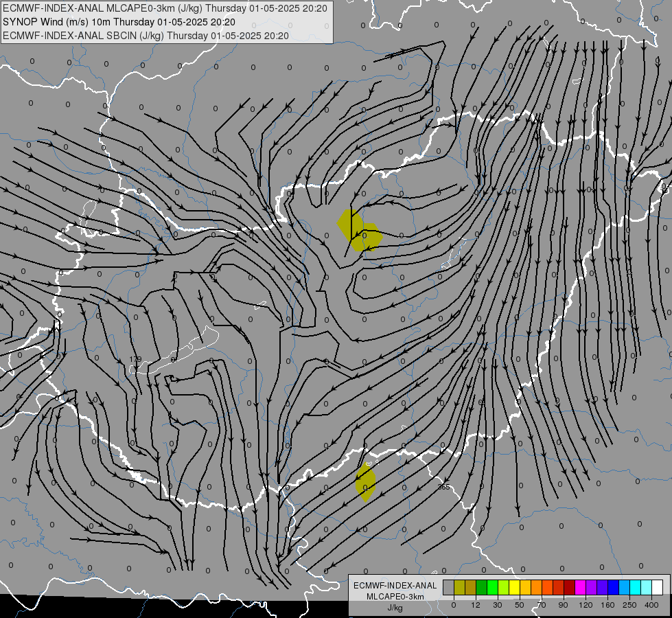672x618 pixels.
Task: Click the SYNOP Wind 10m header line
Action: coord(119,22)
